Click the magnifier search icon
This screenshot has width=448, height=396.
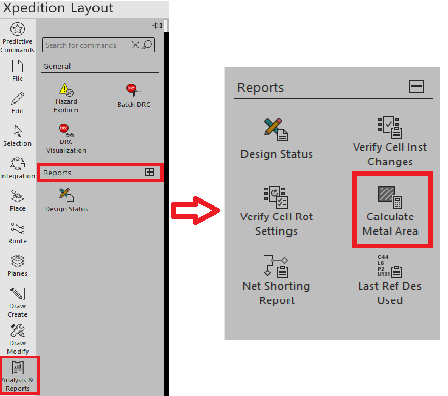pyautogui.click(x=147, y=45)
